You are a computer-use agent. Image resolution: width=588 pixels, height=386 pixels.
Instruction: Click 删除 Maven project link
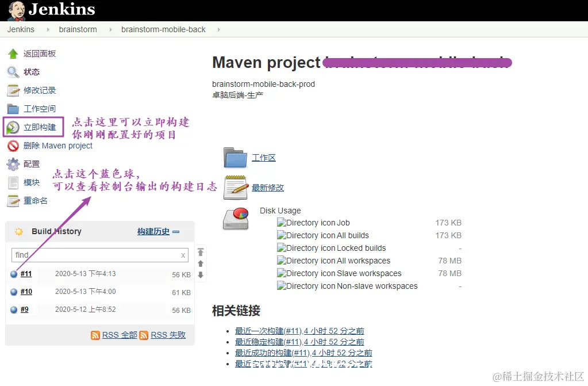tap(57, 146)
